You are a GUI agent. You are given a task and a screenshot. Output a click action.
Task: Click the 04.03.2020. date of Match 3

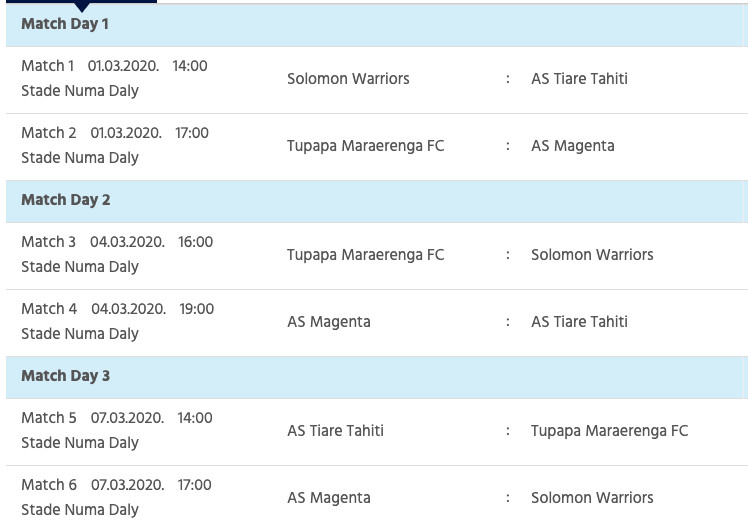point(127,242)
